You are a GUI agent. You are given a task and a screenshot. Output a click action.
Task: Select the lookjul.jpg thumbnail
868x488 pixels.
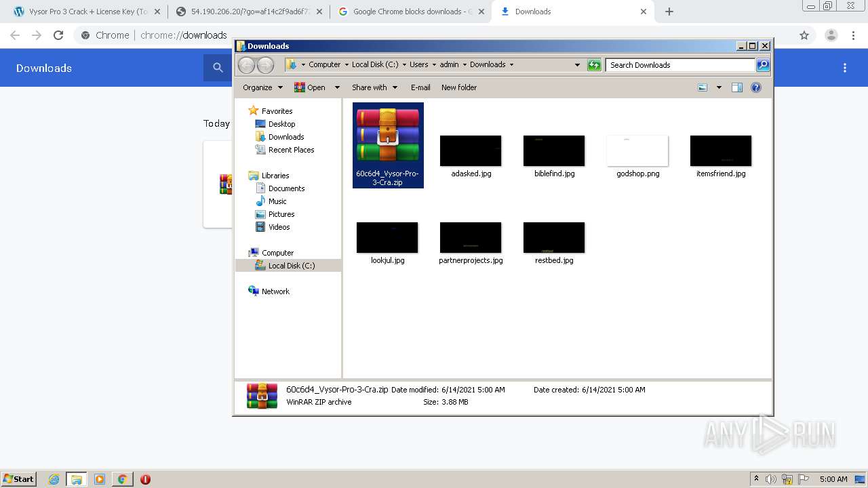click(387, 237)
